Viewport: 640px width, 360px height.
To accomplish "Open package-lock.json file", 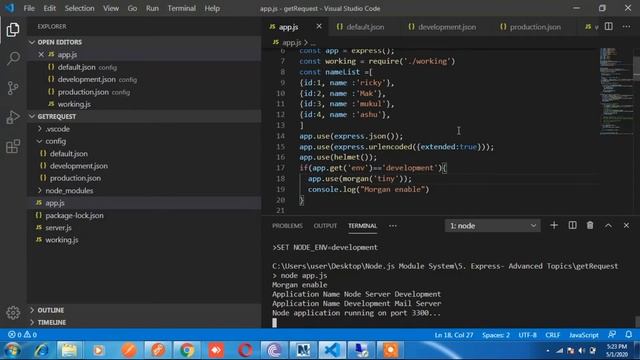I will [74, 215].
